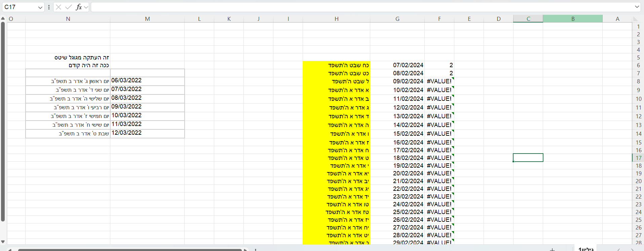This screenshot has width=644, height=251.
Task: Select the cell with date 22/02/2024
Action: (x=397, y=189)
